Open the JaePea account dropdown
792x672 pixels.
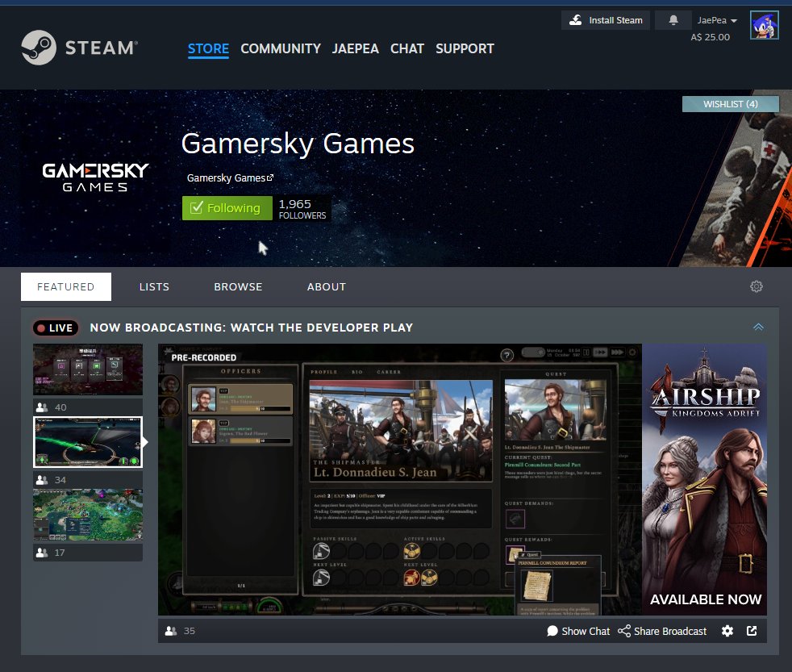tap(717, 20)
